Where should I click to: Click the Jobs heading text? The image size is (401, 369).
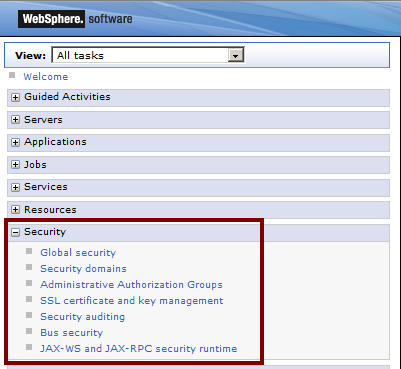tap(35, 165)
